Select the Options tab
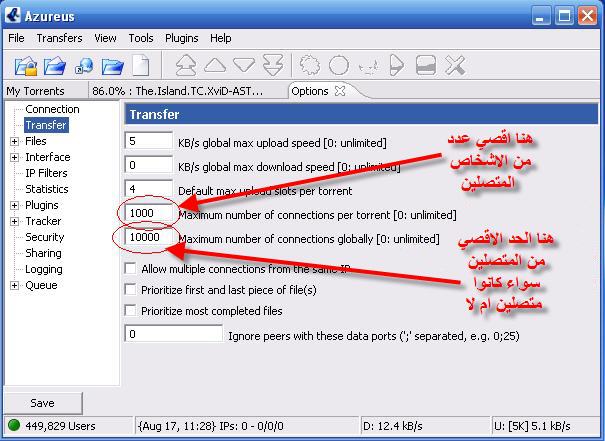This screenshot has width=605, height=441. point(309,91)
